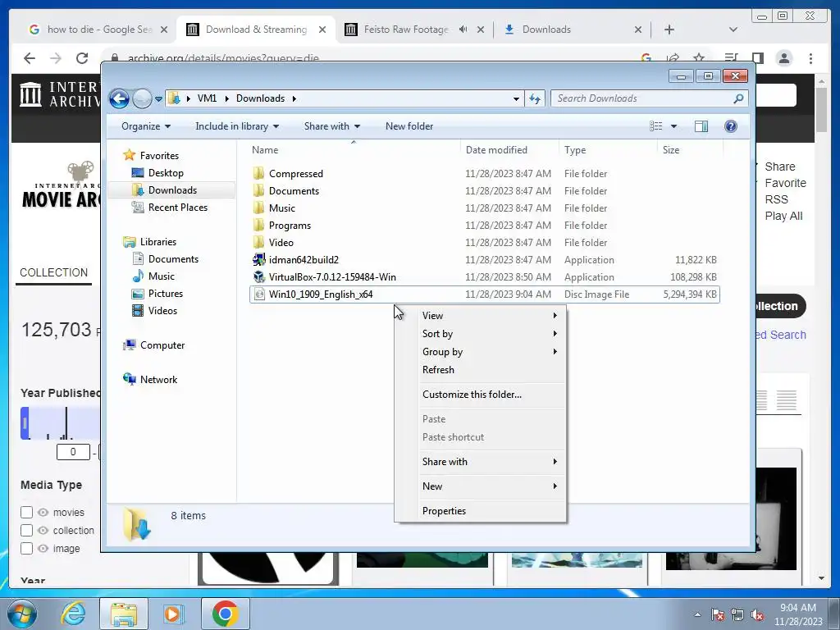
Task: Open the Group by context submenu
Action: [x=480, y=352]
